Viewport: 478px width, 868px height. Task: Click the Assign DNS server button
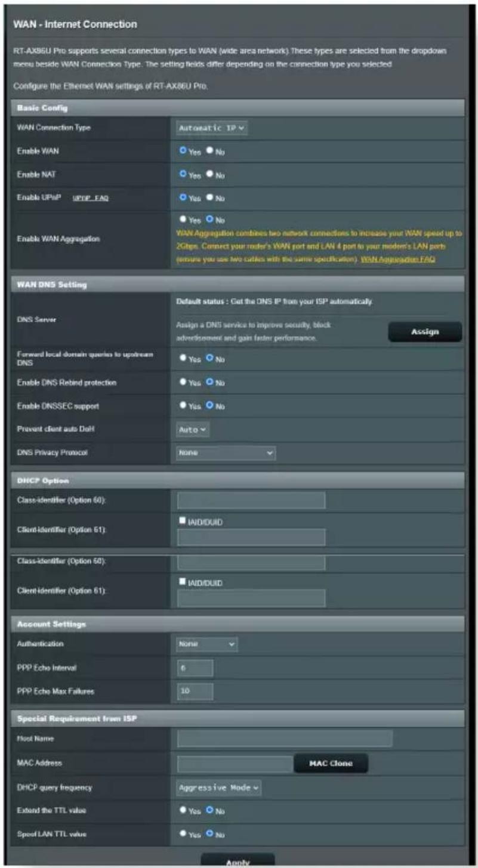click(425, 331)
